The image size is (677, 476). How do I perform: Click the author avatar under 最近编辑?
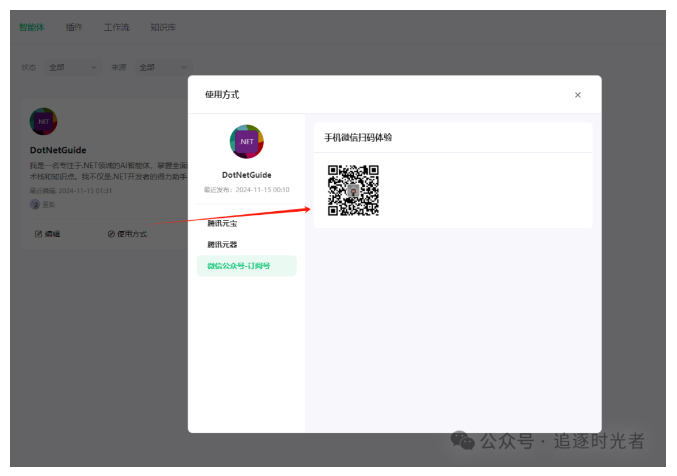[x=35, y=204]
